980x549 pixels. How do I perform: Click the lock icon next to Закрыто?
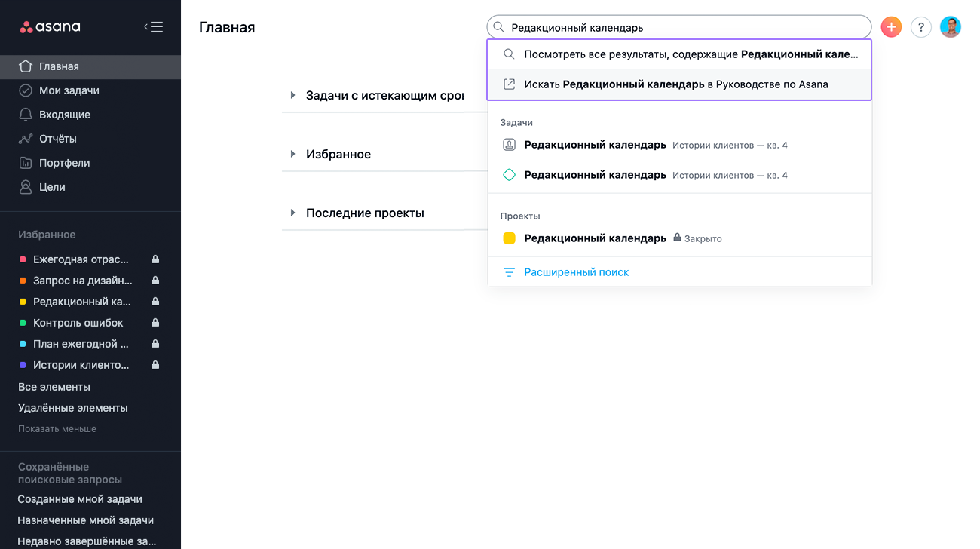pyautogui.click(x=677, y=238)
